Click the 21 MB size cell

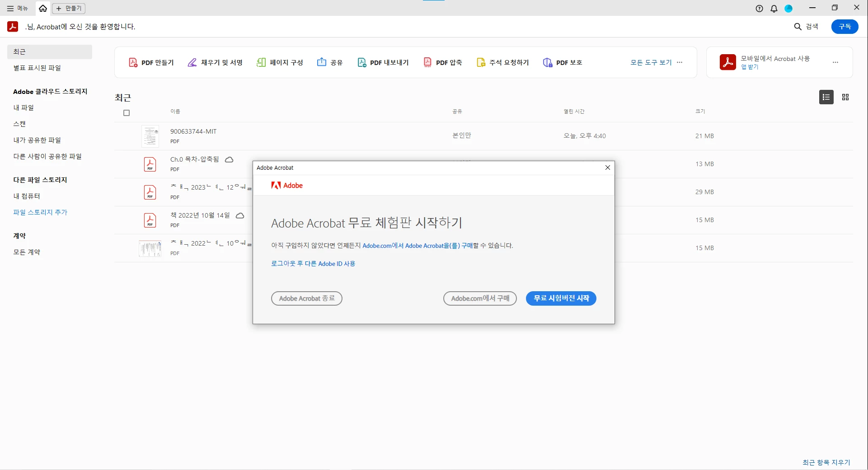pyautogui.click(x=704, y=136)
